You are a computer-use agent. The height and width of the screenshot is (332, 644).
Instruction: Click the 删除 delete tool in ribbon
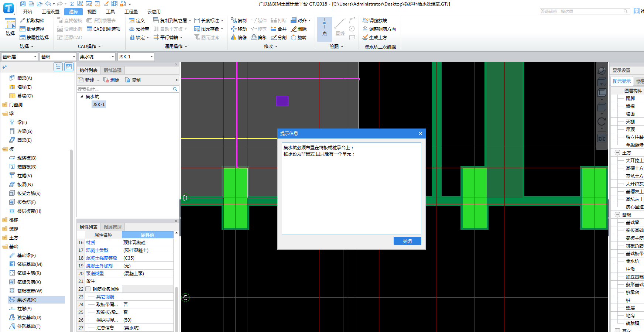coord(299,29)
